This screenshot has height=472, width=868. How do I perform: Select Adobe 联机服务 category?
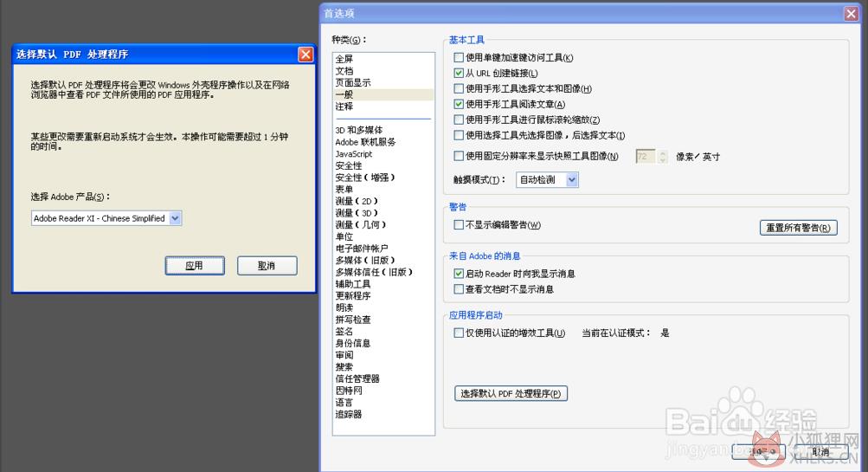365,142
